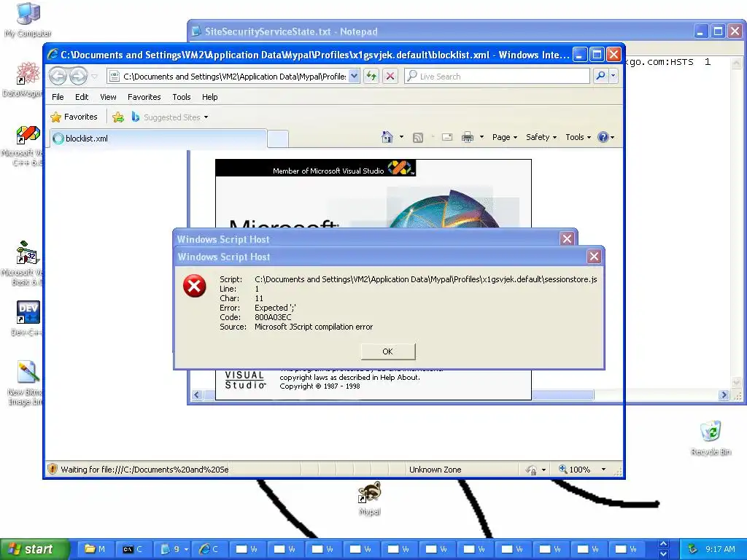Click the Favorites star button

(x=74, y=117)
